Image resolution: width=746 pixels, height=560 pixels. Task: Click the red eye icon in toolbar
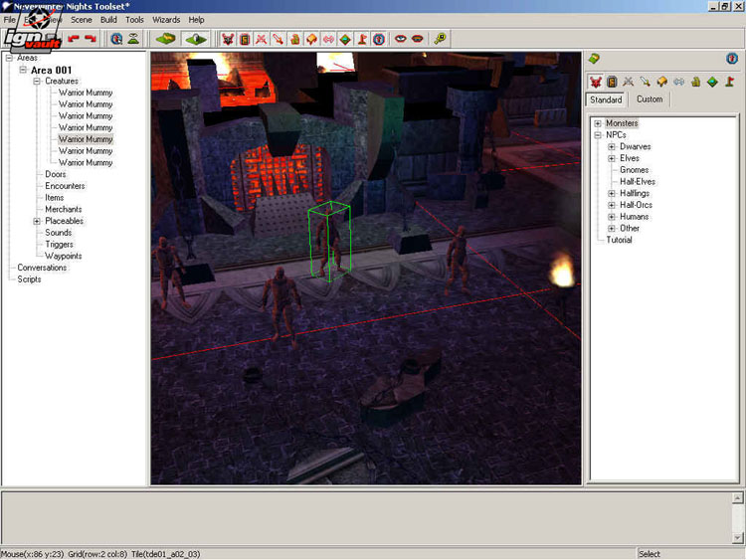click(400, 39)
